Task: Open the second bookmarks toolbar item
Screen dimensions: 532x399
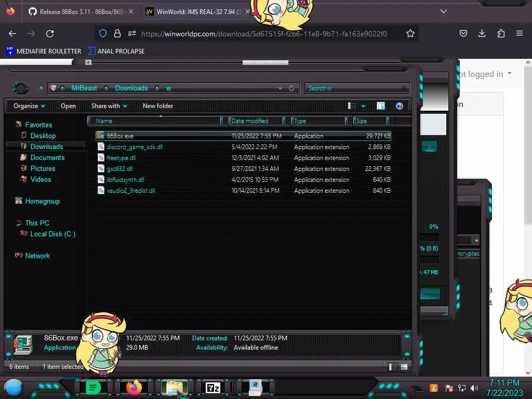Action: tap(116, 51)
